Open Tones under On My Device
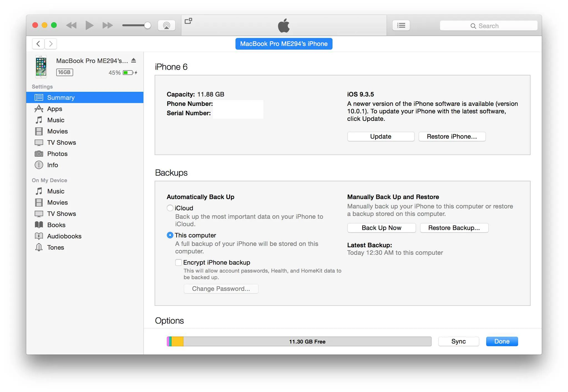Image resolution: width=568 pixels, height=392 pixels. tap(85, 248)
